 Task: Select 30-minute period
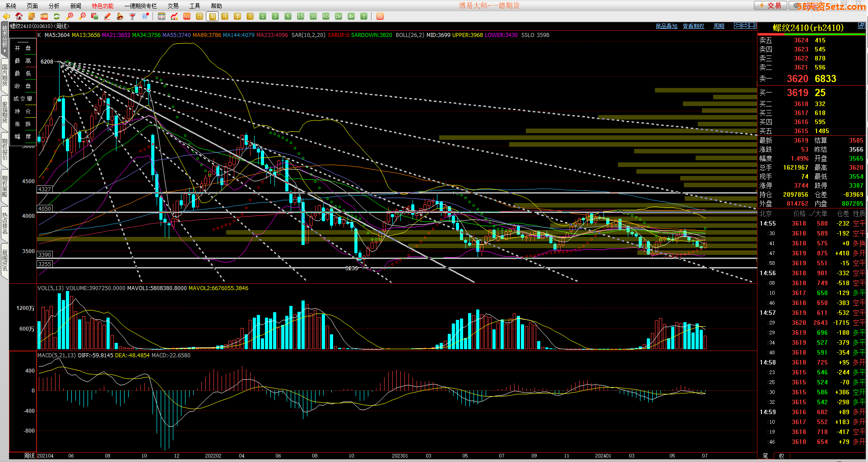point(313,16)
